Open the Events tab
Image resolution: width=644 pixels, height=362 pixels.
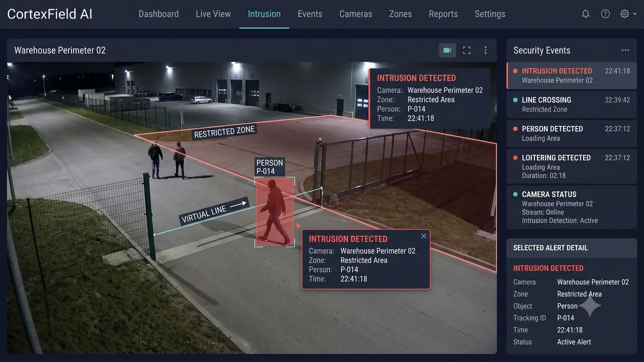310,14
